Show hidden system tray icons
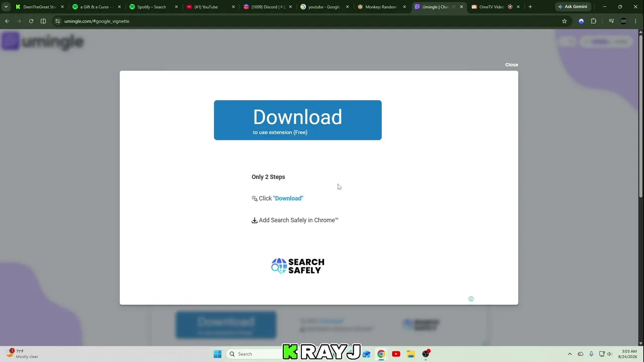The image size is (644, 362). coord(570,354)
